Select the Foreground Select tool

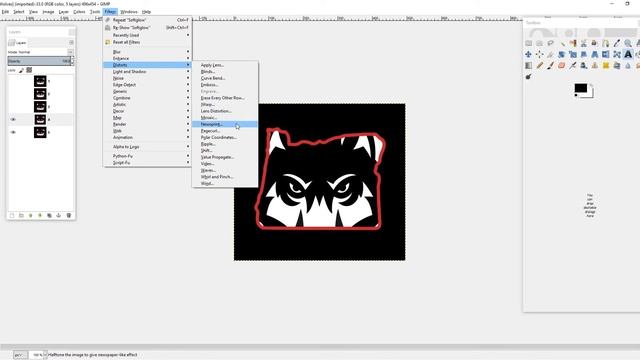click(x=594, y=43)
